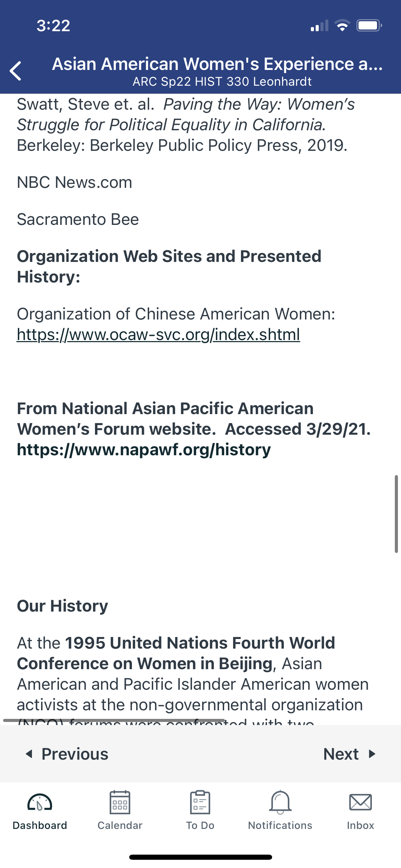Tap the right arrow beside Next
Viewport: 401px width, 868px height.
(372, 754)
